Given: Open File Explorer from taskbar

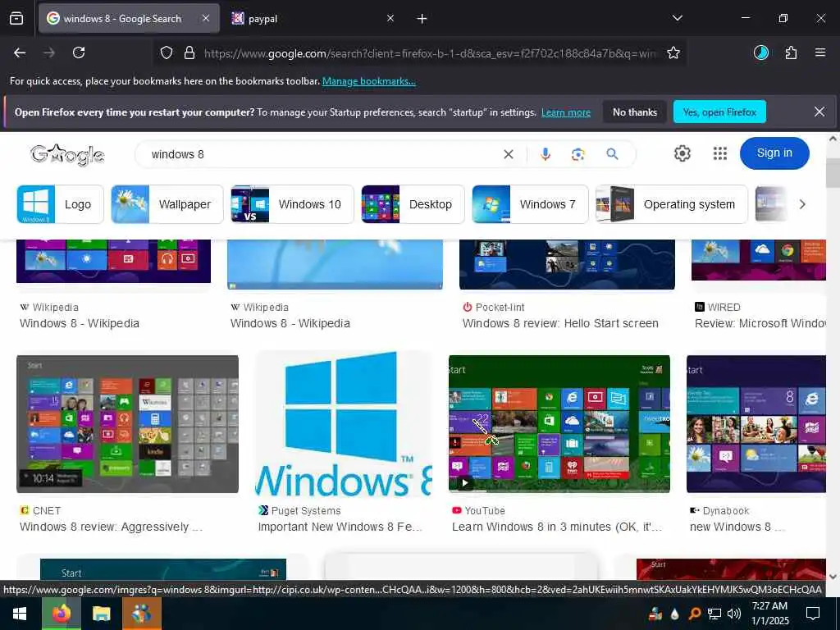Looking at the screenshot, I should (x=101, y=614).
